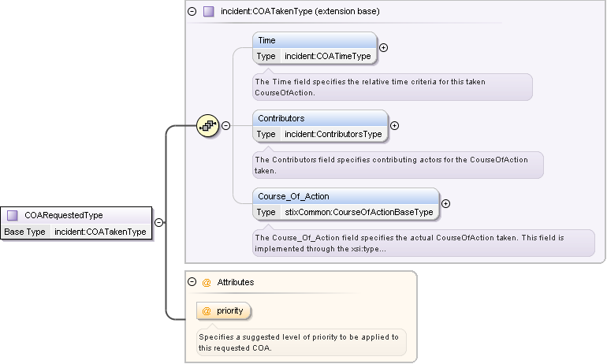This screenshot has height=364, width=607.
Task: Expand the Course_Of_Action element
Action: tap(445, 203)
